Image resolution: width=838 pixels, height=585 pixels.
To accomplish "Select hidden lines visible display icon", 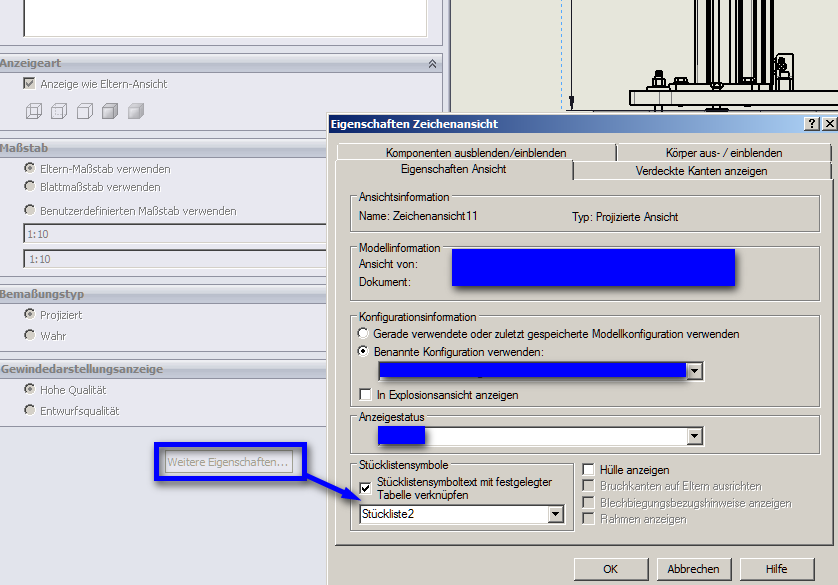I will click(59, 111).
